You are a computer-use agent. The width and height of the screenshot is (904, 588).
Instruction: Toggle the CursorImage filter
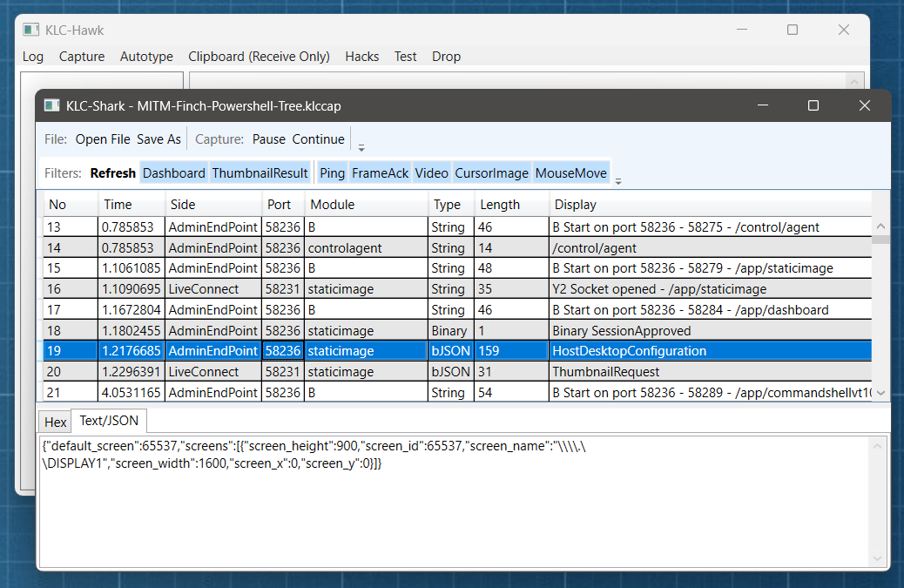[491, 173]
